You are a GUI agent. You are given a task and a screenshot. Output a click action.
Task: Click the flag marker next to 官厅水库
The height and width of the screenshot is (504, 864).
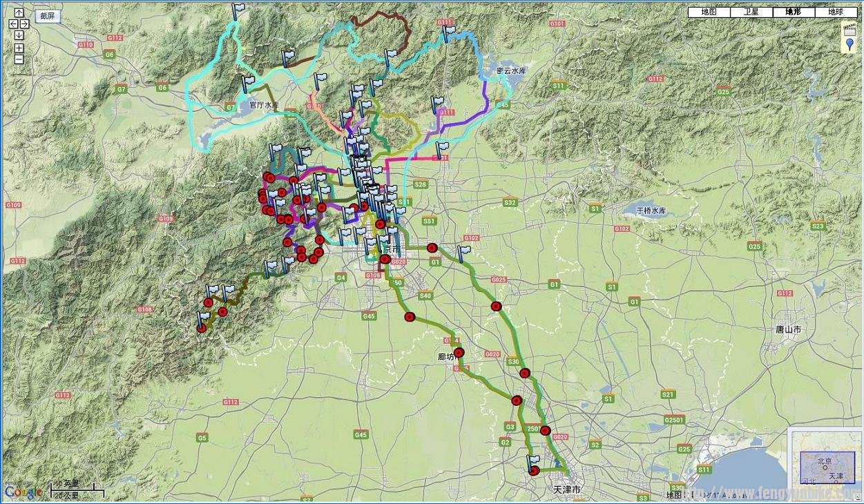point(247,84)
